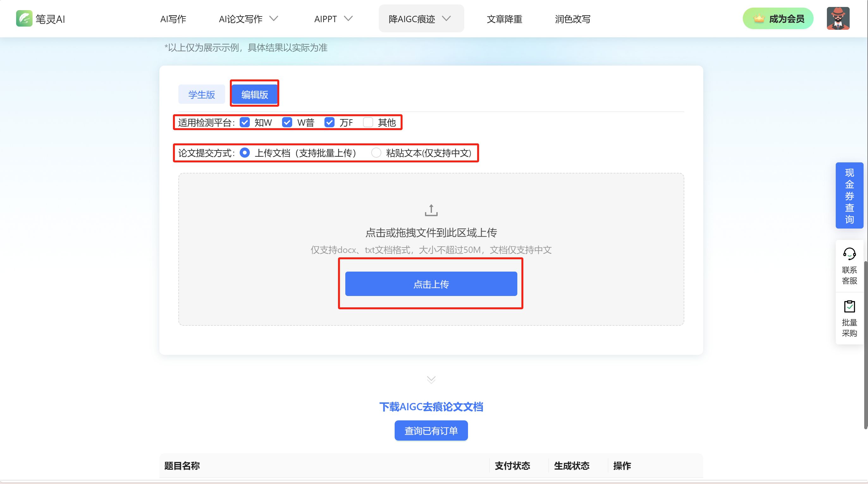Image resolution: width=868 pixels, height=484 pixels.
Task: Open 批量采购 clipboard icon
Action: coord(849,306)
